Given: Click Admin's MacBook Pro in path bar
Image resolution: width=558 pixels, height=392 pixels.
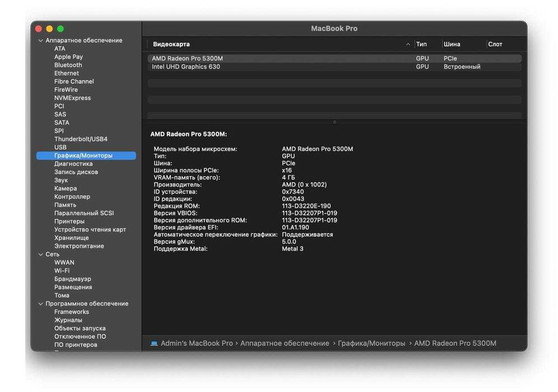Looking at the screenshot, I should pos(197,343).
